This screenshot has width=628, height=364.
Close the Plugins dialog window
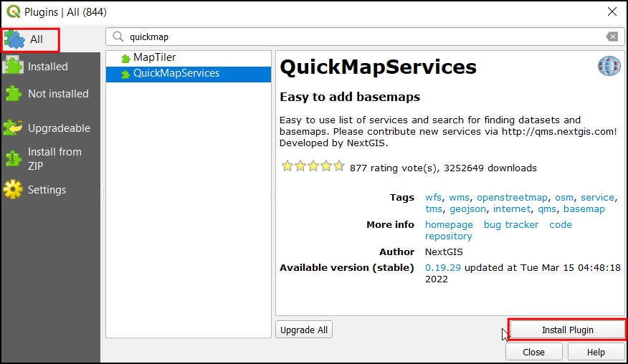[x=612, y=11]
